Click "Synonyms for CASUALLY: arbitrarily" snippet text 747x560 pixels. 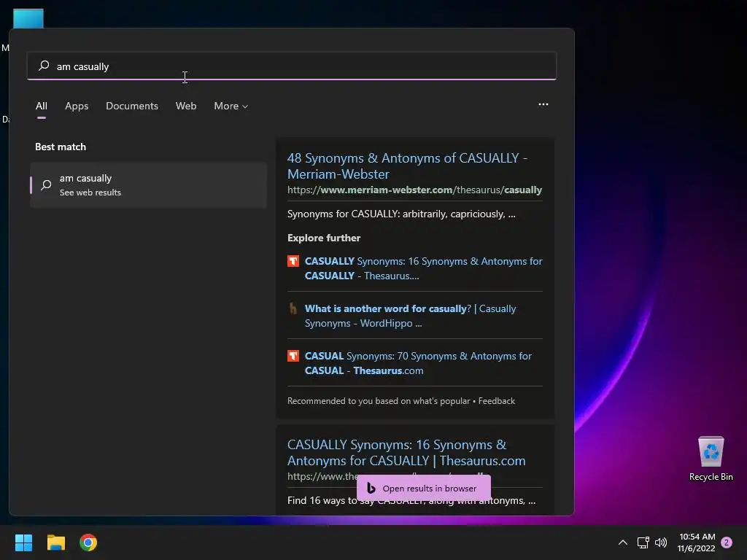click(401, 214)
